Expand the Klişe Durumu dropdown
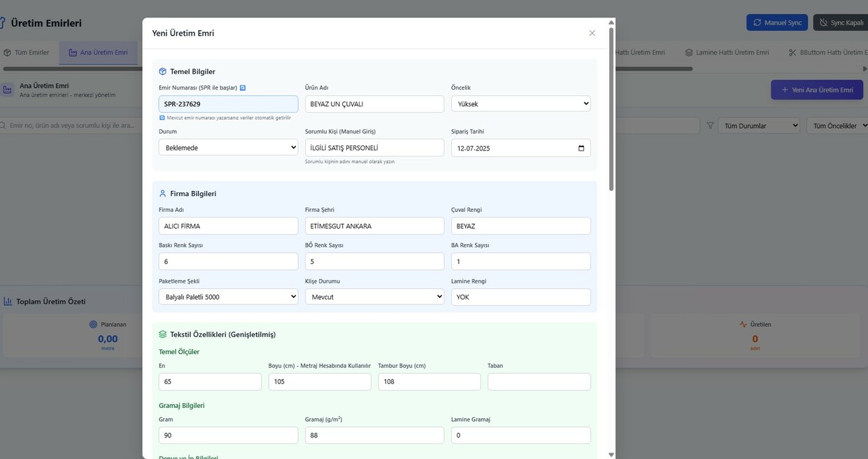868x459 pixels. click(x=374, y=297)
